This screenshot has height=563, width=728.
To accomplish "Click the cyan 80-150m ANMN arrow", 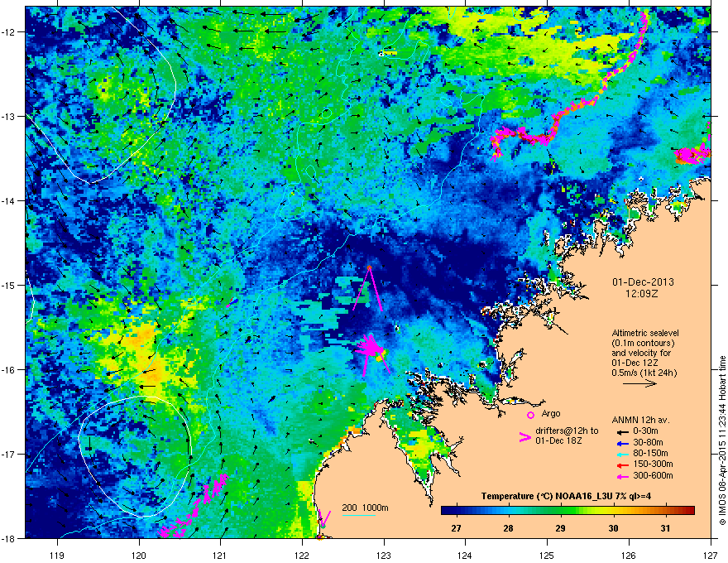I will pos(621,454).
